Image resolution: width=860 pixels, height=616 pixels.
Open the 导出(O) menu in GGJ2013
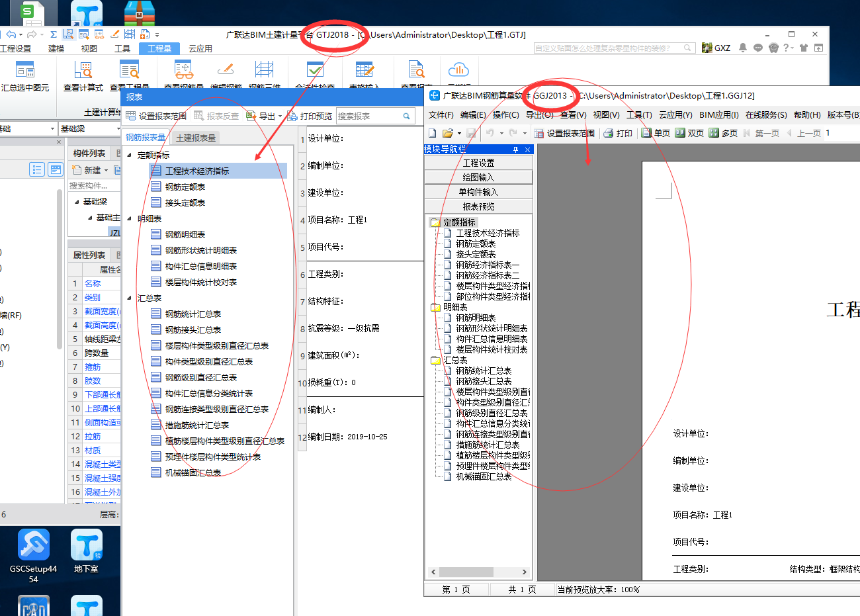click(x=539, y=114)
